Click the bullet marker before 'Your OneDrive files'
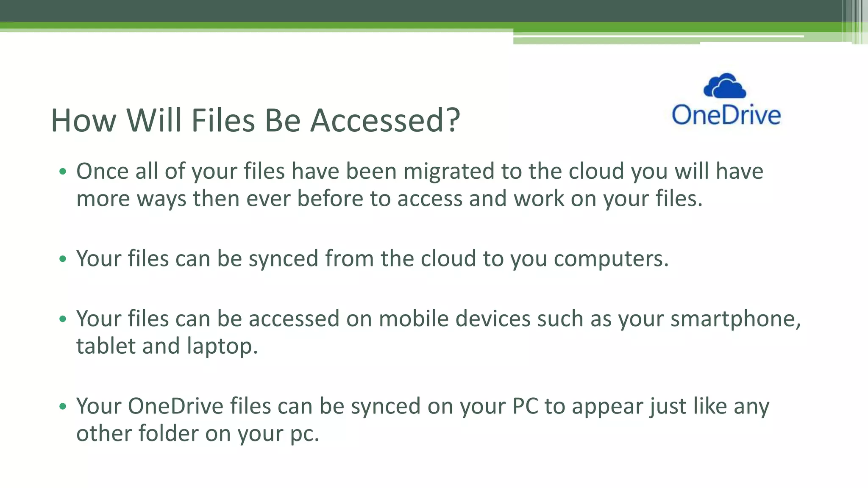This screenshot has width=868, height=488. click(63, 407)
